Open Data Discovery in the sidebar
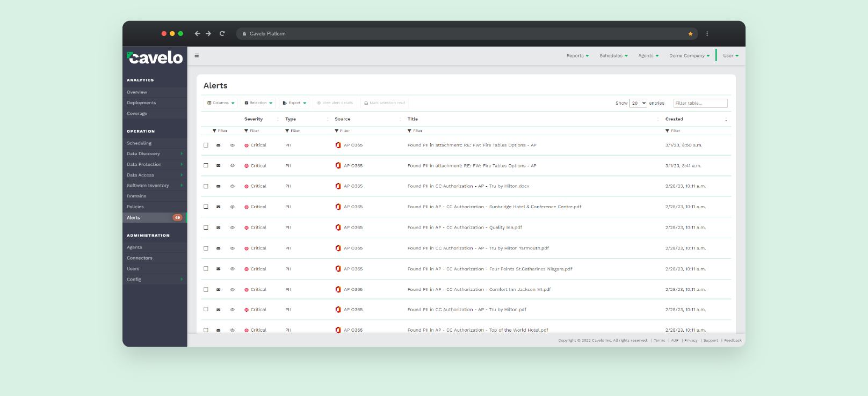868x396 pixels. [x=143, y=154]
